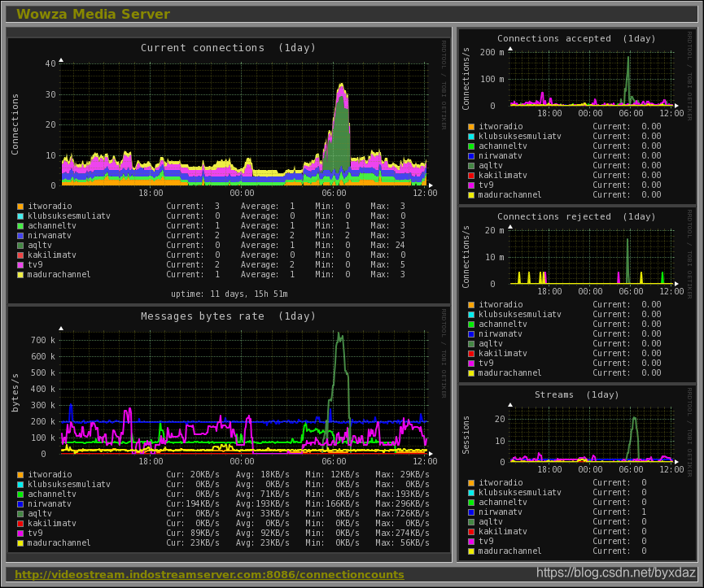
Task: Open the Messages bytes rate (1day) graph
Action: pos(229,429)
